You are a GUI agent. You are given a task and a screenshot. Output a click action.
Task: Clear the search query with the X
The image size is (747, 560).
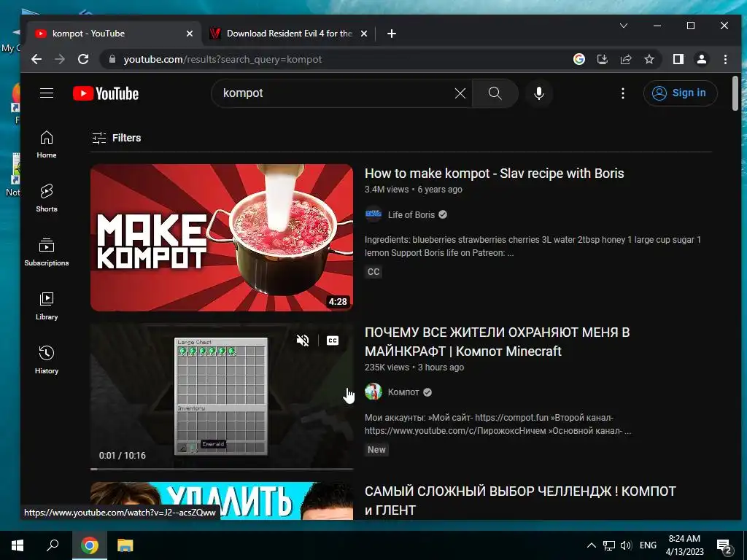click(x=460, y=93)
